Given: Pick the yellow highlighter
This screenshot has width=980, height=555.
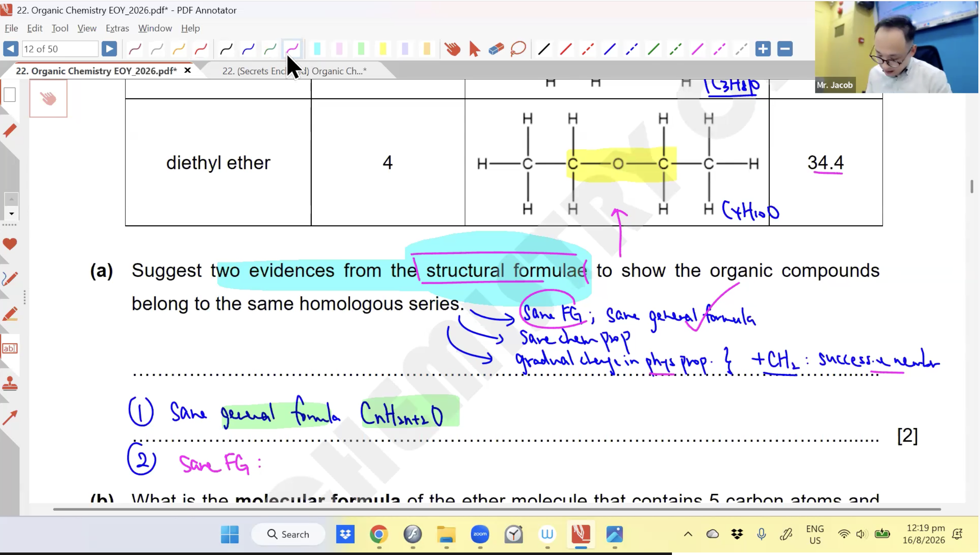Looking at the screenshot, I should (x=383, y=49).
